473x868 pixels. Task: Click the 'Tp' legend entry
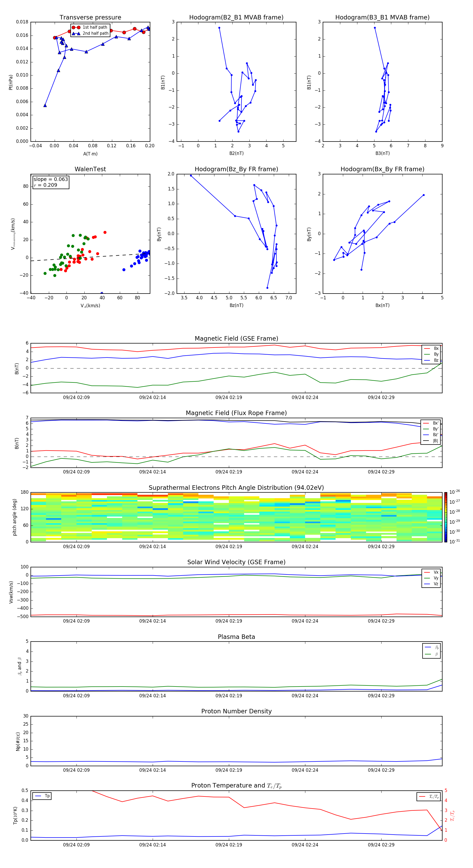[x=42, y=796]
